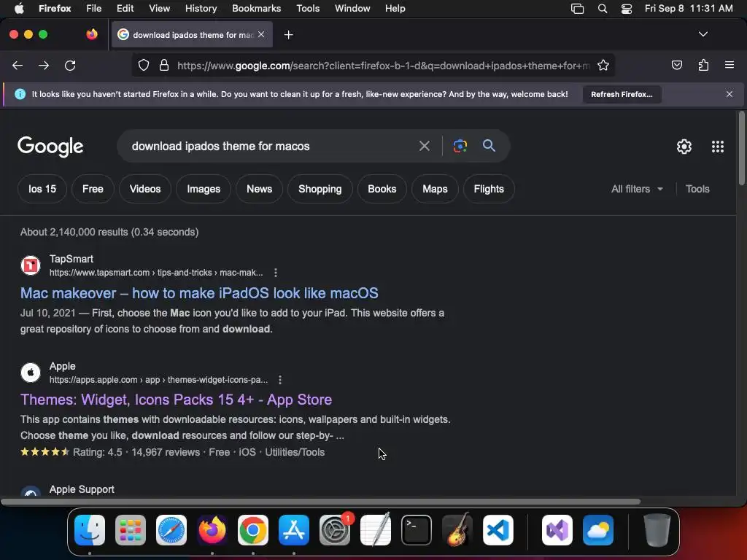
Task: Close the Google search tab
Action: [x=261, y=34]
